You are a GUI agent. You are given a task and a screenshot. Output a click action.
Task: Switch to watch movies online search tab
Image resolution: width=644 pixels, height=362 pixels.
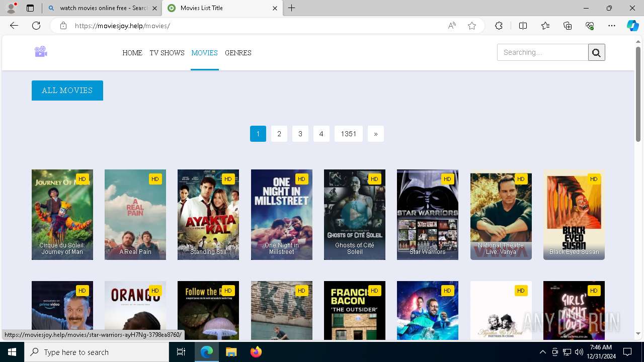pyautogui.click(x=102, y=8)
